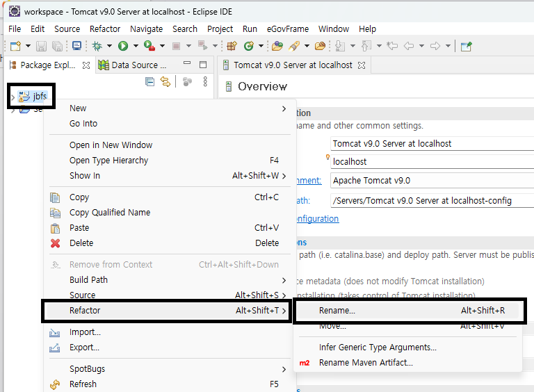Open the Refactor context menu entry
This screenshot has height=392, width=534.
point(168,310)
